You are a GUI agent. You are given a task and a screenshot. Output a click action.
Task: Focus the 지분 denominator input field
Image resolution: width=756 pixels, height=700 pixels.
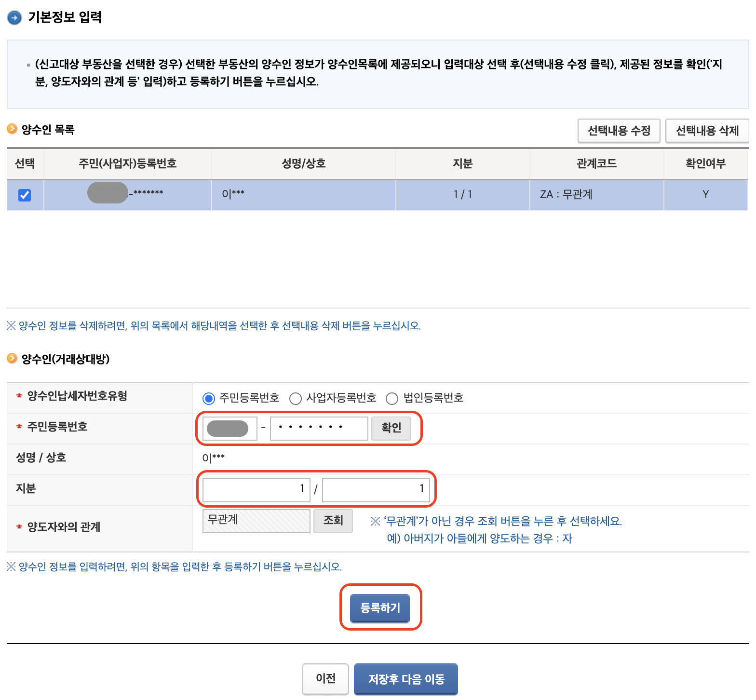(x=376, y=490)
